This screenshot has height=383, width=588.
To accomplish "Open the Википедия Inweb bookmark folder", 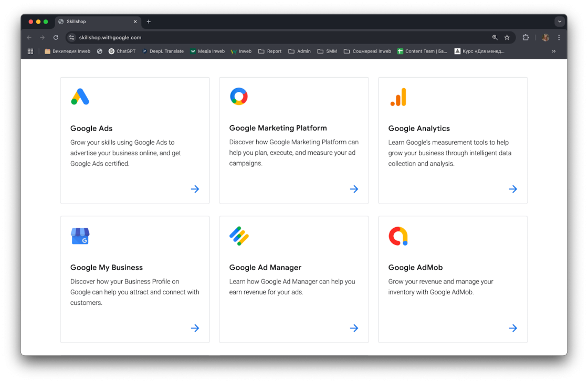I will pos(68,51).
